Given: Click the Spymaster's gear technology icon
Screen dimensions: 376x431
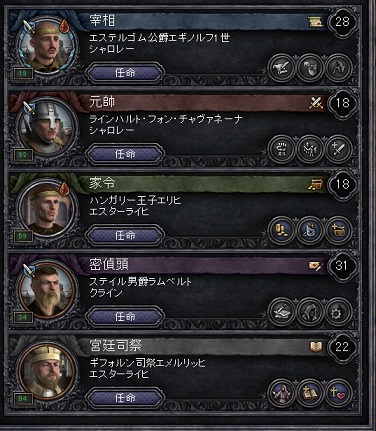Looking at the screenshot, I should (338, 311).
